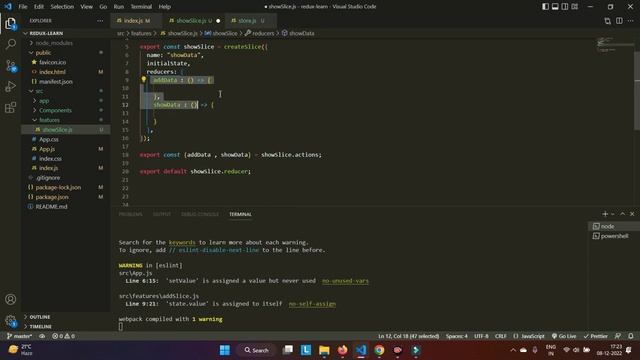Open the Search view in activity bar

(x=11, y=44)
